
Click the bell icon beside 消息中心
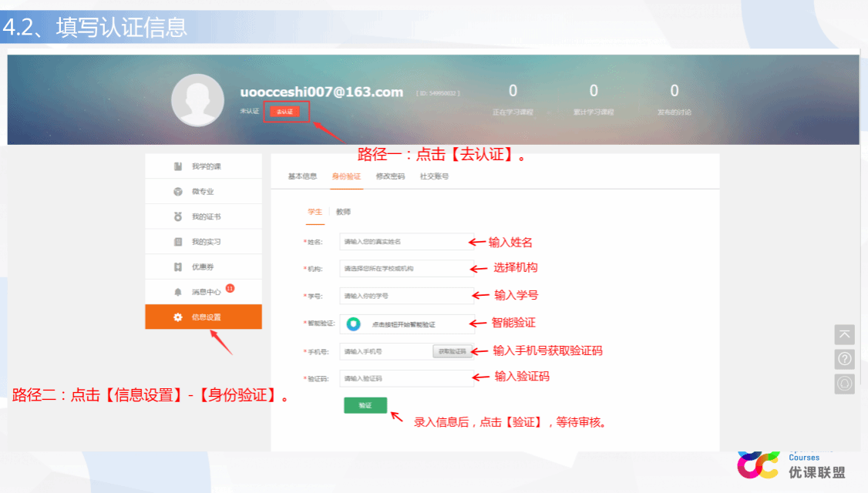pos(178,292)
